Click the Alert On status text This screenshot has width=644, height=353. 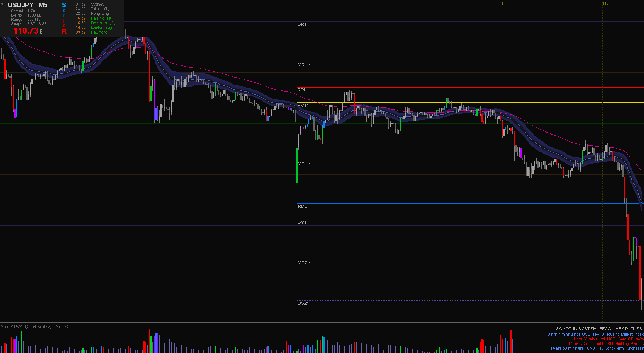[x=63, y=326]
